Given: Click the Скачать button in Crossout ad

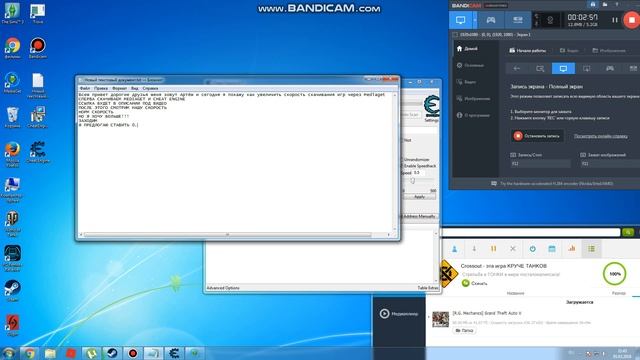Looking at the screenshot, I should tap(475, 283).
